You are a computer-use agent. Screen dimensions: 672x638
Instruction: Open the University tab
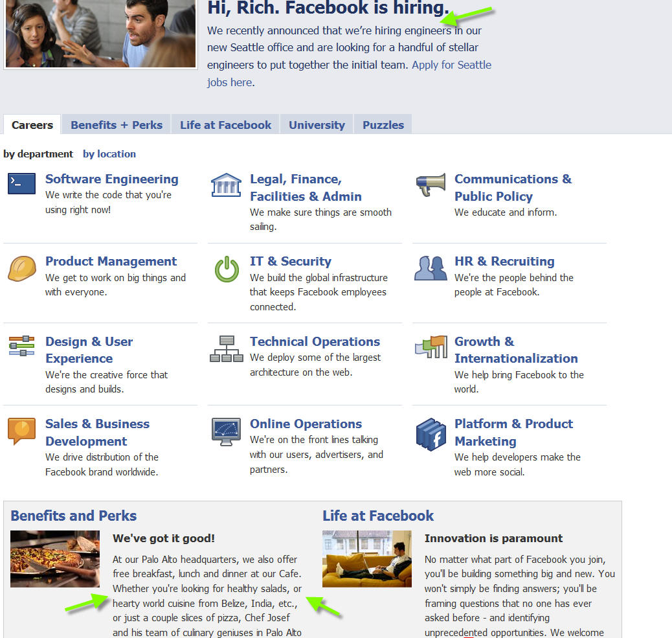(x=317, y=125)
